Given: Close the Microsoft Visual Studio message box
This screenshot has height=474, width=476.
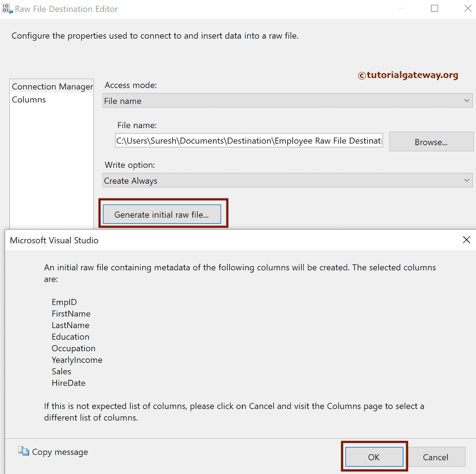Looking at the screenshot, I should (x=466, y=240).
